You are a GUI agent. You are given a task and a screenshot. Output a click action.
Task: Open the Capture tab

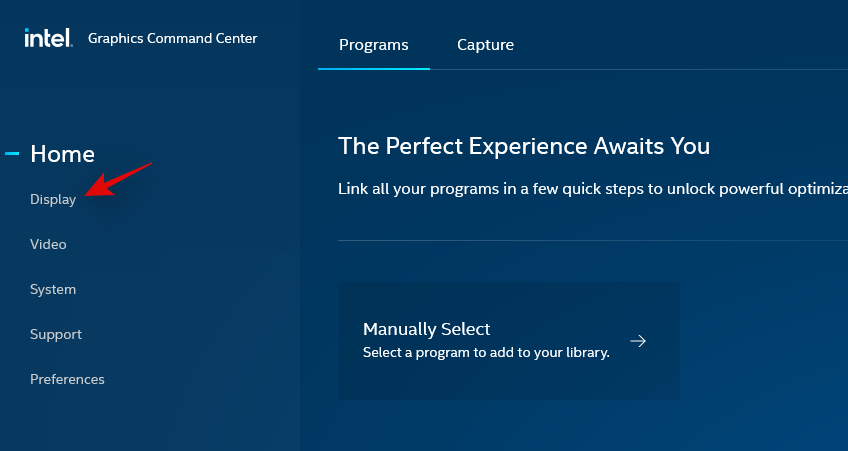pos(485,45)
